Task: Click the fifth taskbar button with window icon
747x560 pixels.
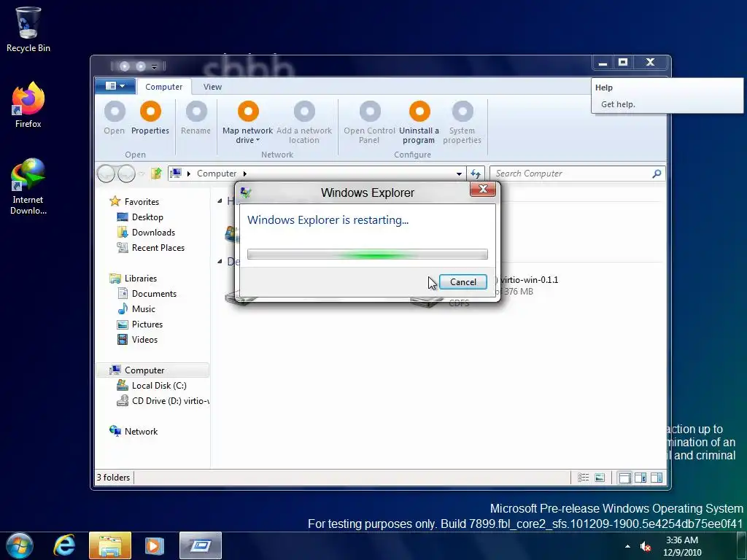Action: [x=201, y=545]
